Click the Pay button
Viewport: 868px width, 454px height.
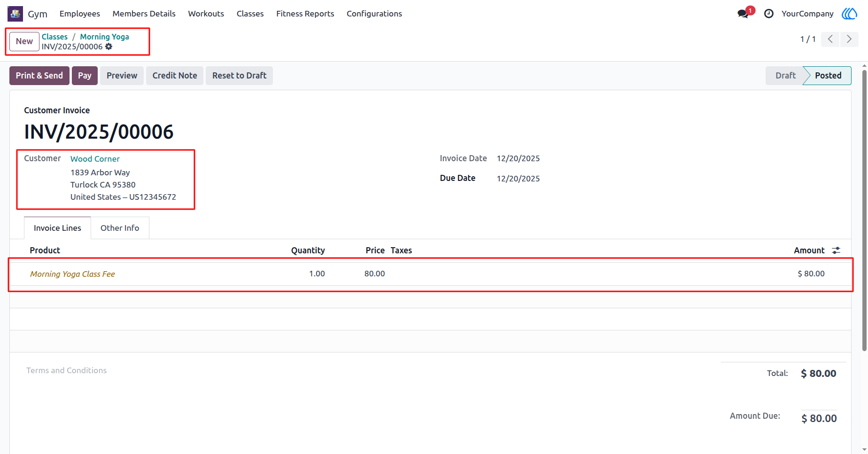tap(85, 76)
